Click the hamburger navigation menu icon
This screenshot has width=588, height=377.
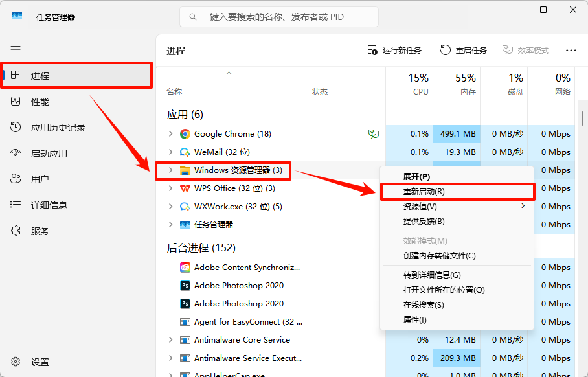[16, 49]
